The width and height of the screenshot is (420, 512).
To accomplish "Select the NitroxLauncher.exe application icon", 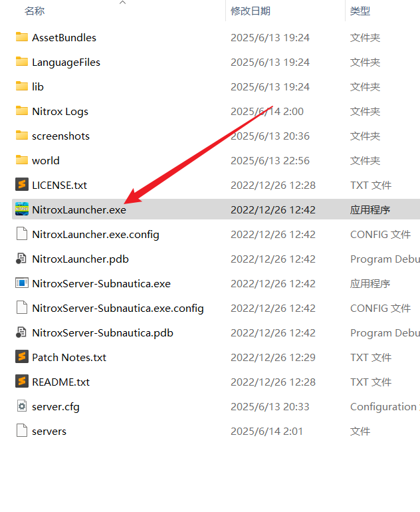I will tap(22, 209).
